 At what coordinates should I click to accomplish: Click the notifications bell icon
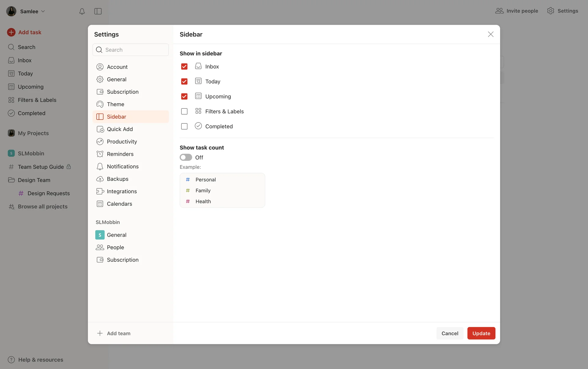tap(82, 11)
